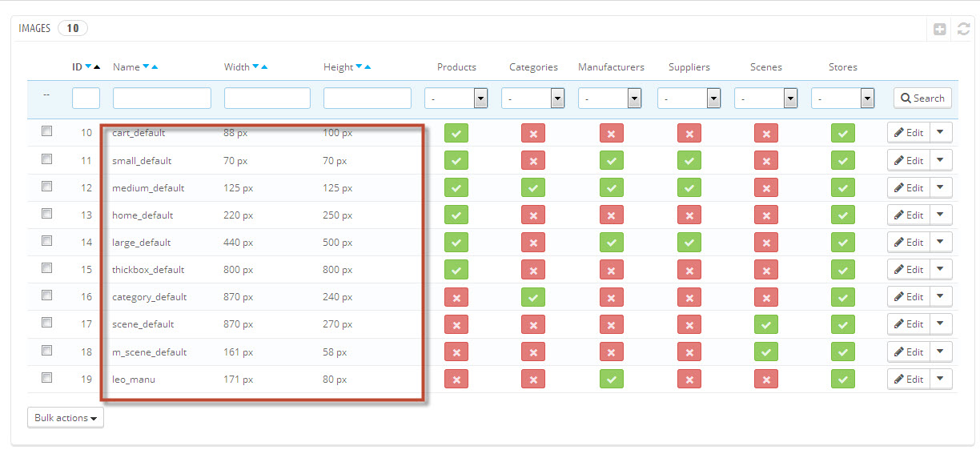Click the thickbox_default name cell
This screenshot has height=454, width=980.
(x=148, y=270)
